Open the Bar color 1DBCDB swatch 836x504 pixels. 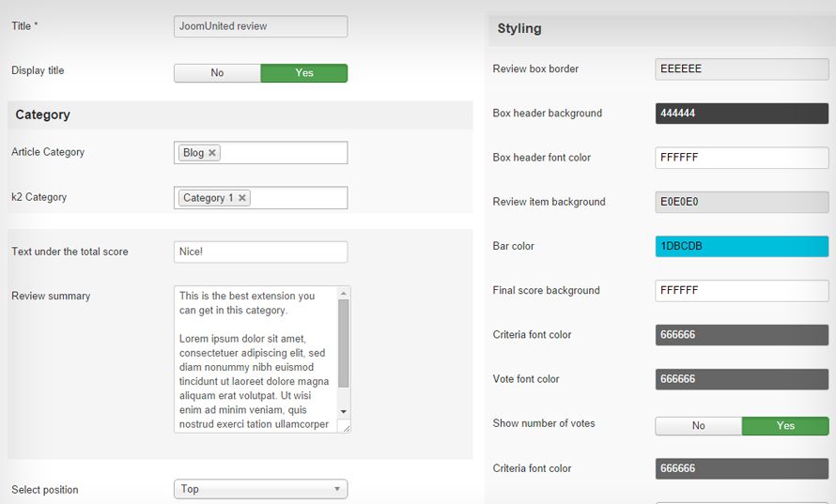pos(742,246)
